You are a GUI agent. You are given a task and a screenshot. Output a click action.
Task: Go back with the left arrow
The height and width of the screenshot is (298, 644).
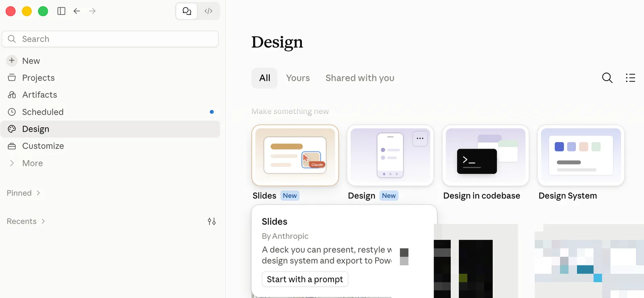coord(77,11)
